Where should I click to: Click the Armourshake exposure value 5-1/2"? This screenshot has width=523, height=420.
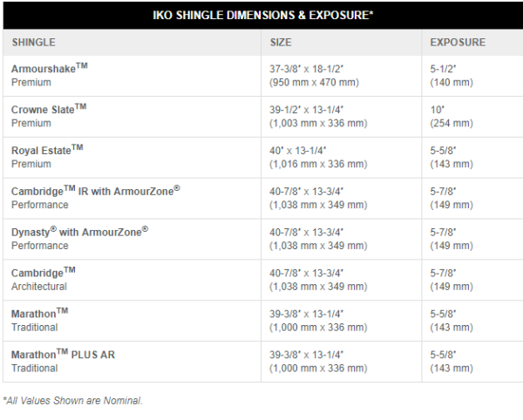[445, 68]
